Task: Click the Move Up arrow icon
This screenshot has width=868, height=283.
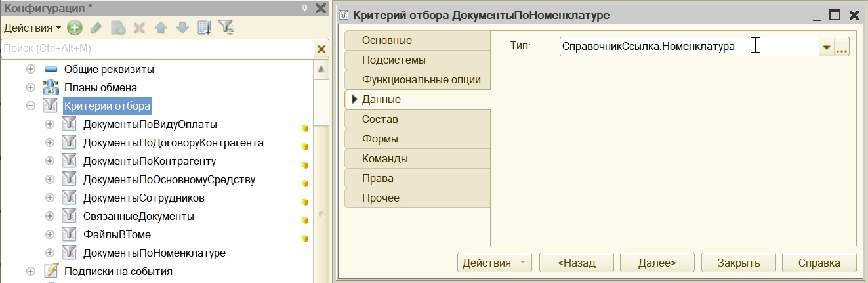Action: (161, 28)
